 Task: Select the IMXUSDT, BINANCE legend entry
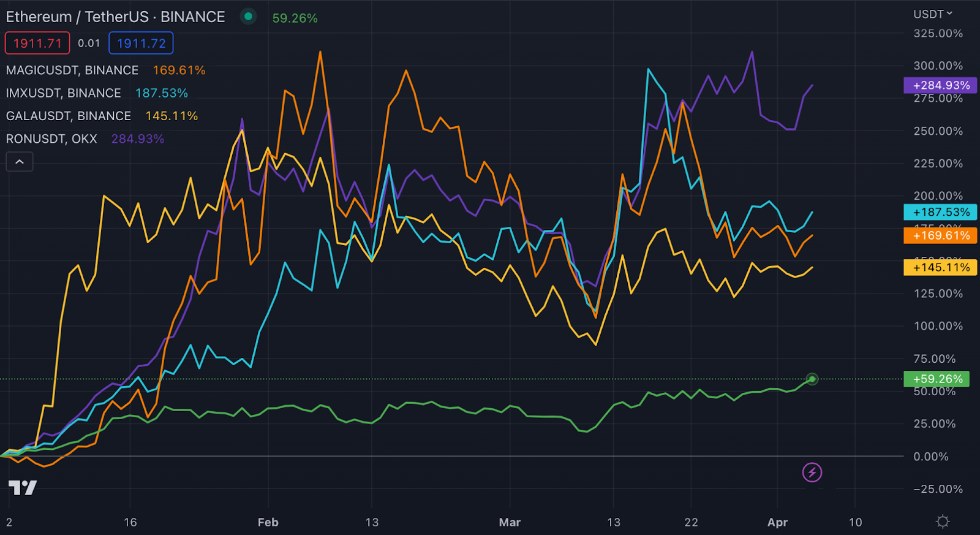64,93
